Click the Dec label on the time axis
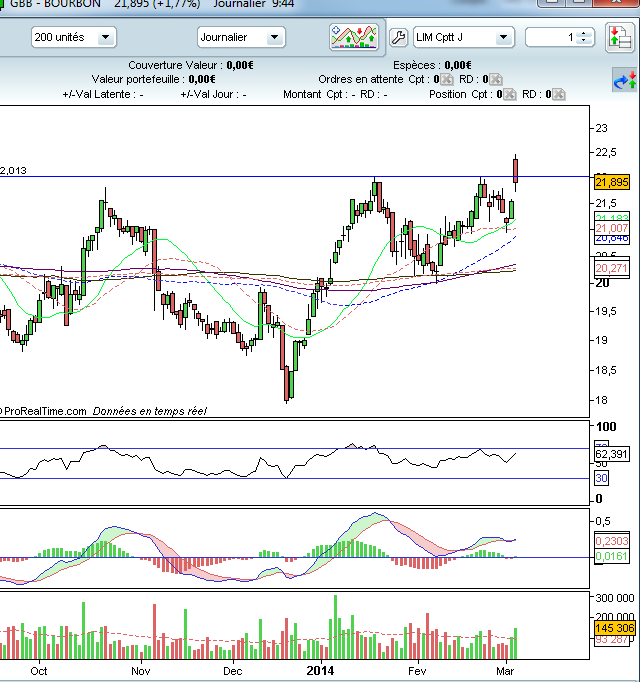Screen dimensions: 640x682 point(232,671)
